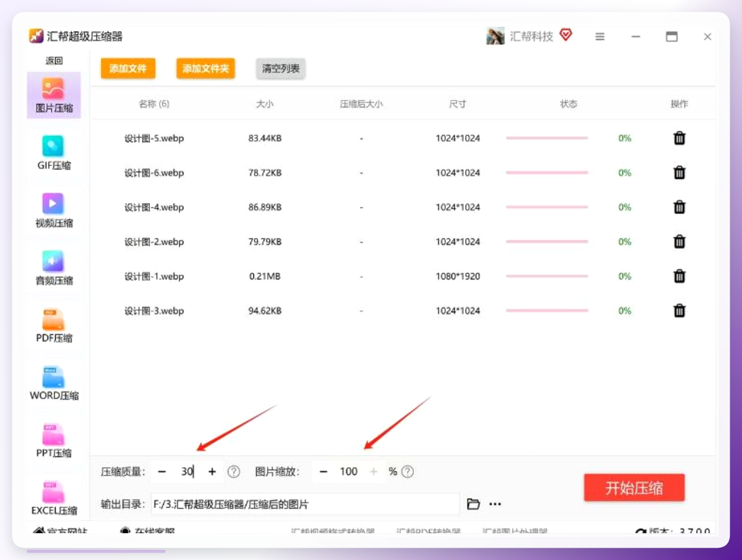Click the 0% status of 设计图-4.webp
Image resolution: width=742 pixels, height=560 pixels.
click(625, 207)
